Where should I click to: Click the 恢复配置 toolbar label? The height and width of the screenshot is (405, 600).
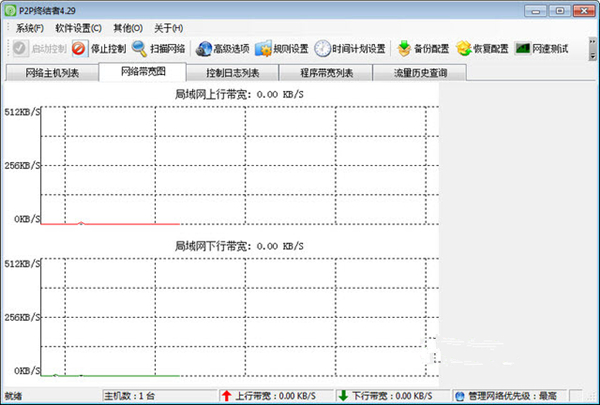coord(491,49)
